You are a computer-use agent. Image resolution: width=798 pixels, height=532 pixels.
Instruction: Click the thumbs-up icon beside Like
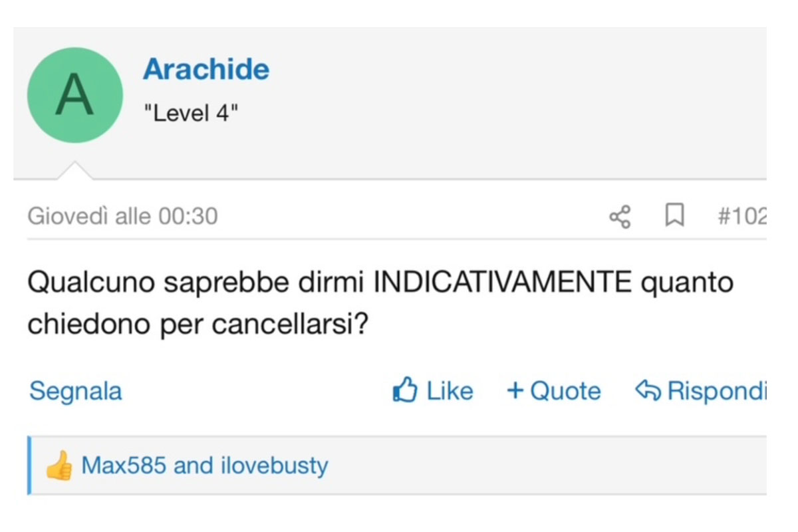point(405,390)
